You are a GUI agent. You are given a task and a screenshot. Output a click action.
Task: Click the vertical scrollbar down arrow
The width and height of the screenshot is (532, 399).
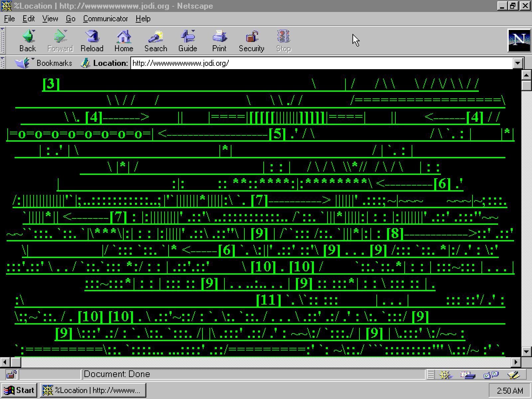[526, 351]
